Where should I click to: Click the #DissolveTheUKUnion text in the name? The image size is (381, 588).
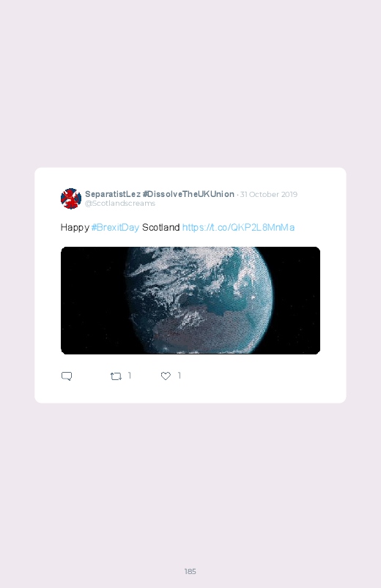tap(188, 194)
